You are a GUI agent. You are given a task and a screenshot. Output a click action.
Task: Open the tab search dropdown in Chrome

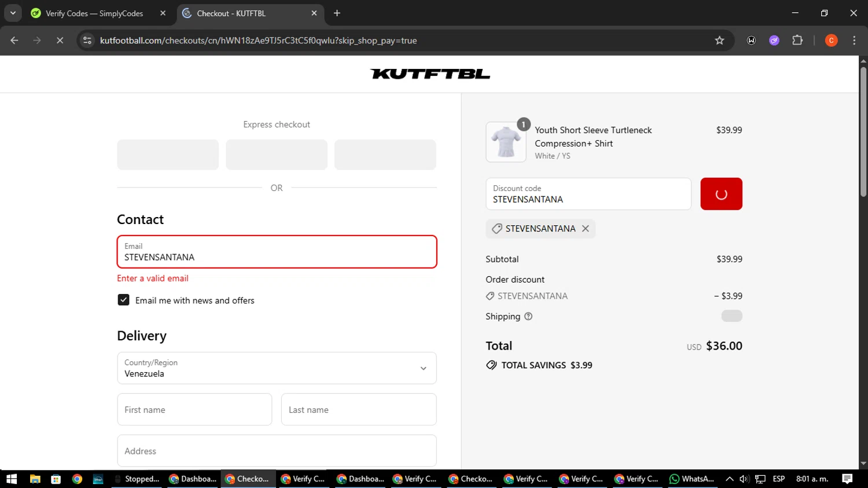pos(13,13)
